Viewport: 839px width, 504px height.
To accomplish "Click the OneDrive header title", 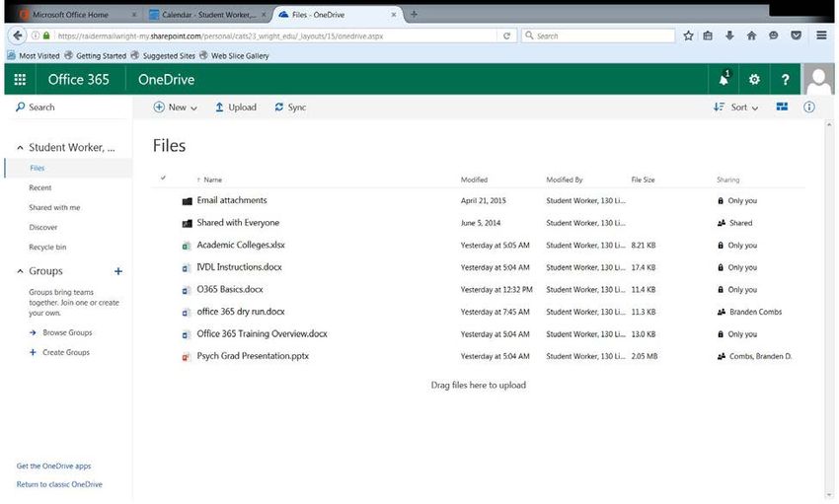I will pyautogui.click(x=167, y=80).
